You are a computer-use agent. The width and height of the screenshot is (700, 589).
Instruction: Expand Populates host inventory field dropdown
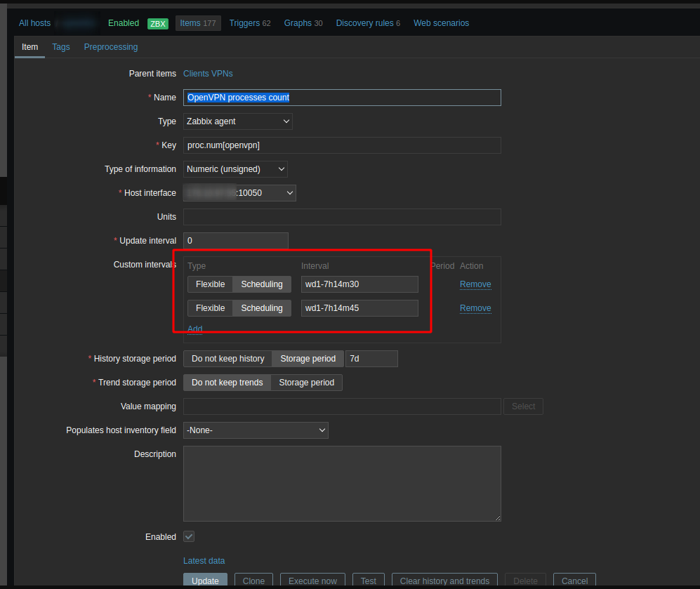[x=256, y=430]
